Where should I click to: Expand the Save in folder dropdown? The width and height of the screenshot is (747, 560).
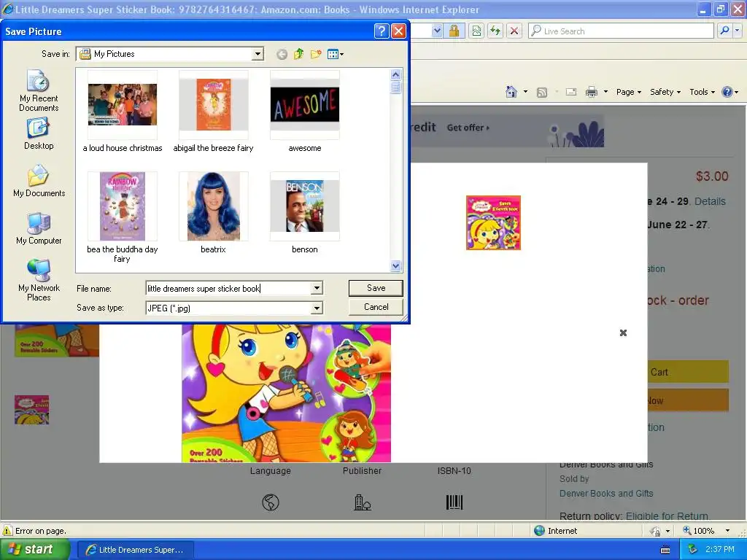coord(258,54)
